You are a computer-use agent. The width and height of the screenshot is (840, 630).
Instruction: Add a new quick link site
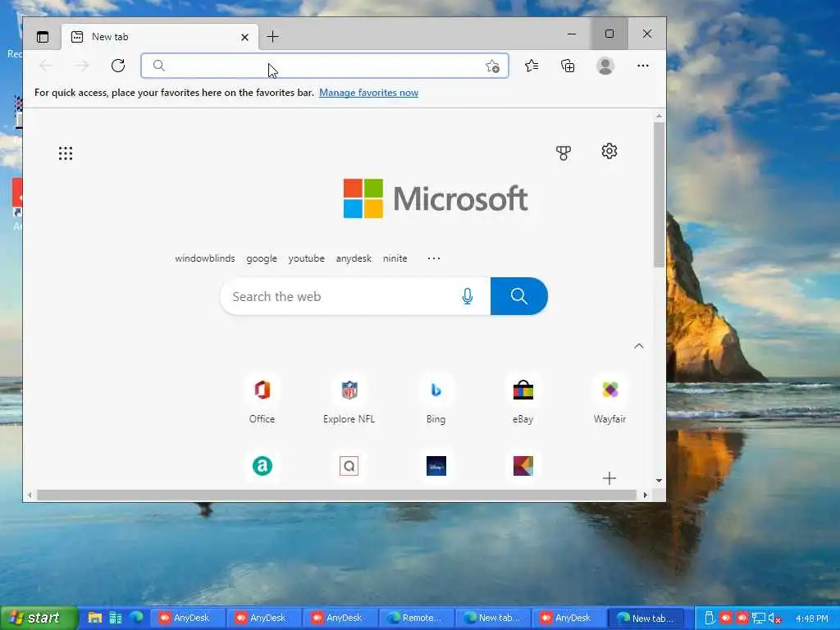(x=609, y=478)
